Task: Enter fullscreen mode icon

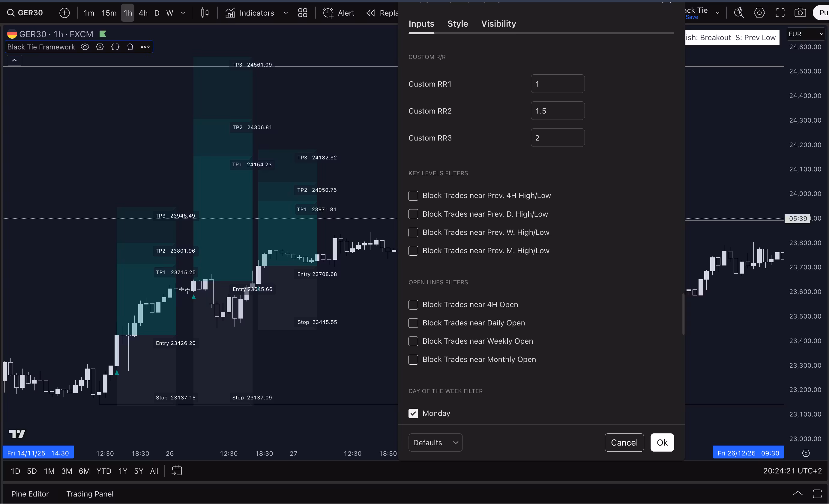Action: 780,13
